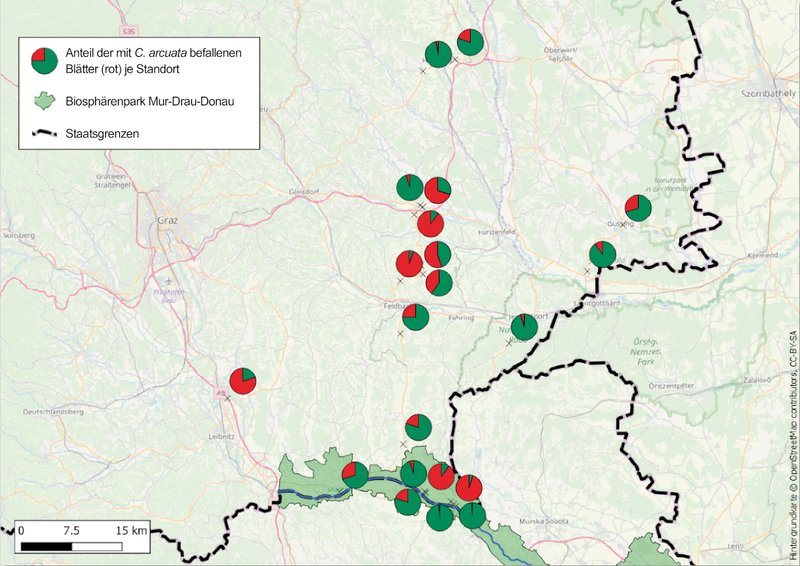
Task: Click the Graz city label
Action: (167, 220)
